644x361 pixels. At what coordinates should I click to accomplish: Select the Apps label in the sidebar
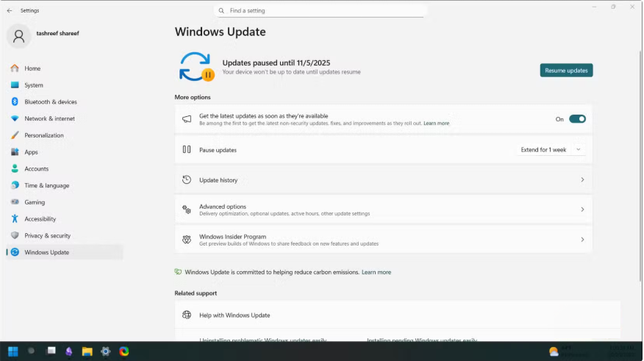pyautogui.click(x=31, y=152)
